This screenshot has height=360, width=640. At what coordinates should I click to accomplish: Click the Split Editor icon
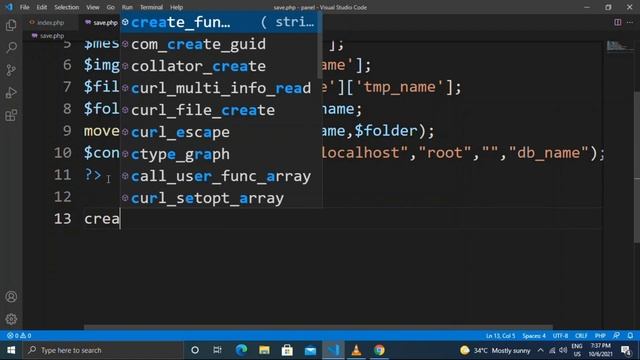click(618, 22)
